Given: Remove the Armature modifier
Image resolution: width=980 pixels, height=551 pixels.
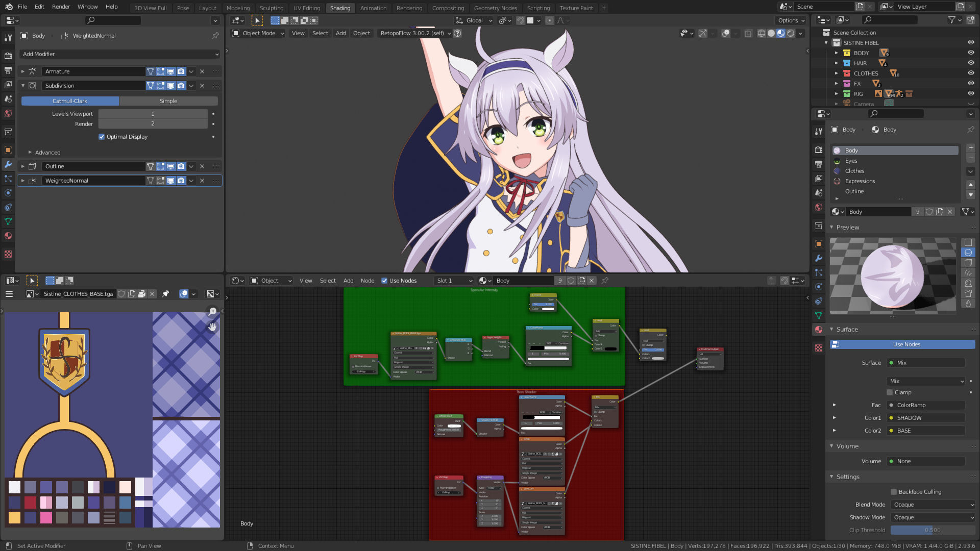Looking at the screenshot, I should pyautogui.click(x=202, y=71).
